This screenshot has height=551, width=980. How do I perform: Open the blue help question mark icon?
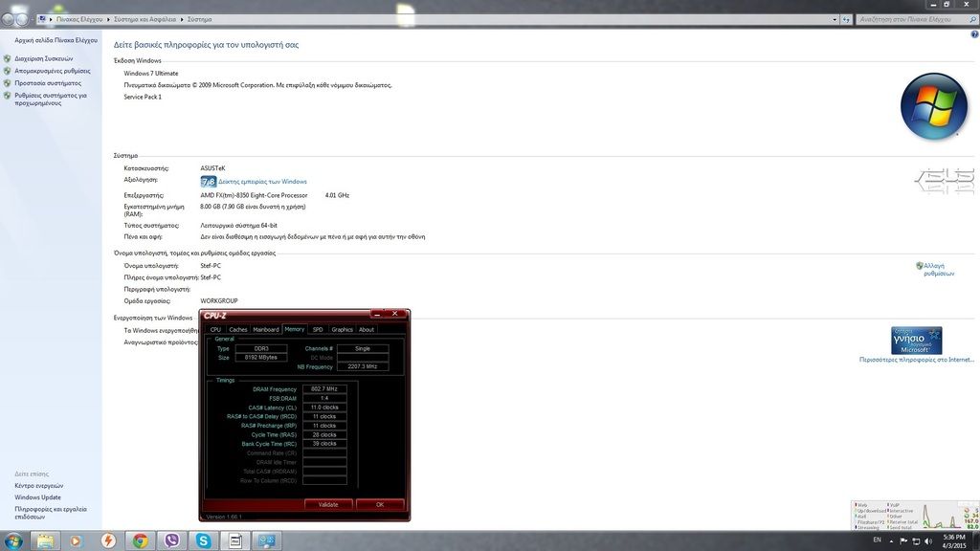(974, 34)
